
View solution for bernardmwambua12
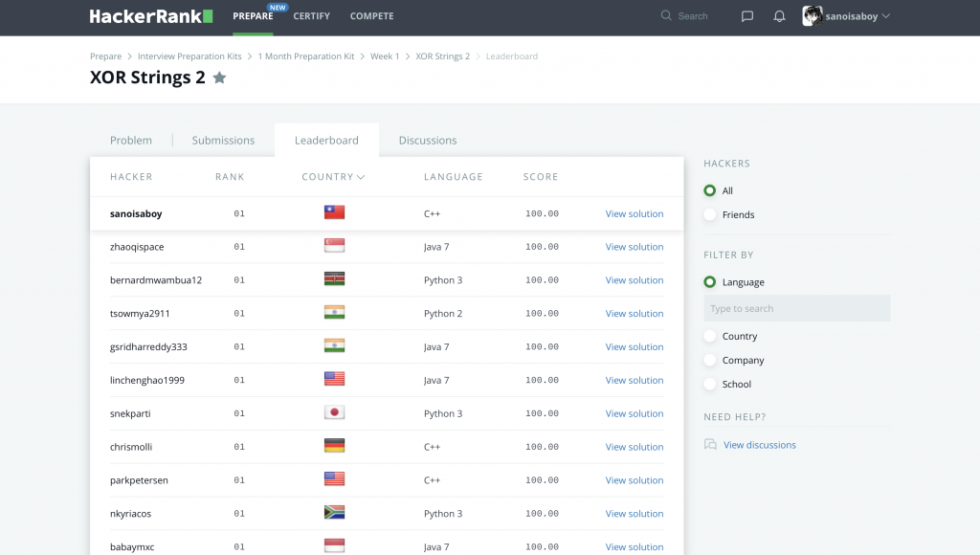point(635,280)
